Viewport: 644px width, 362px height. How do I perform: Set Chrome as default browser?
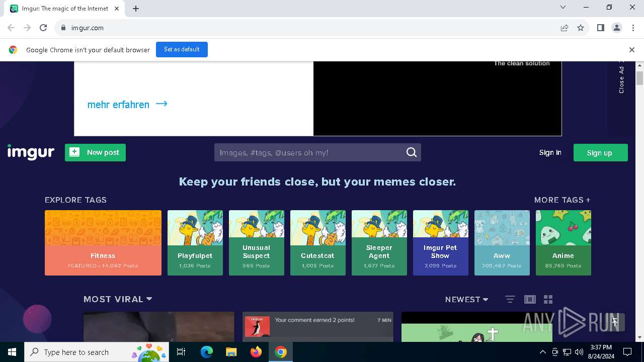coord(182,49)
